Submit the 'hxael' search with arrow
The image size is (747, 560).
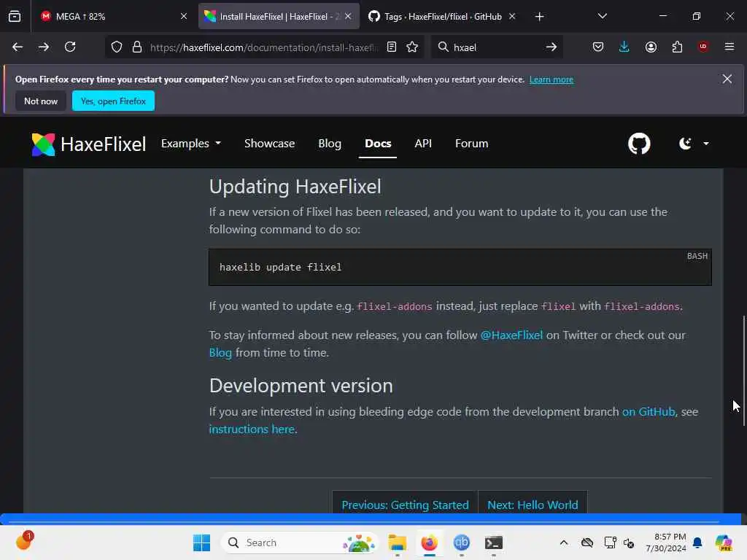(x=551, y=47)
